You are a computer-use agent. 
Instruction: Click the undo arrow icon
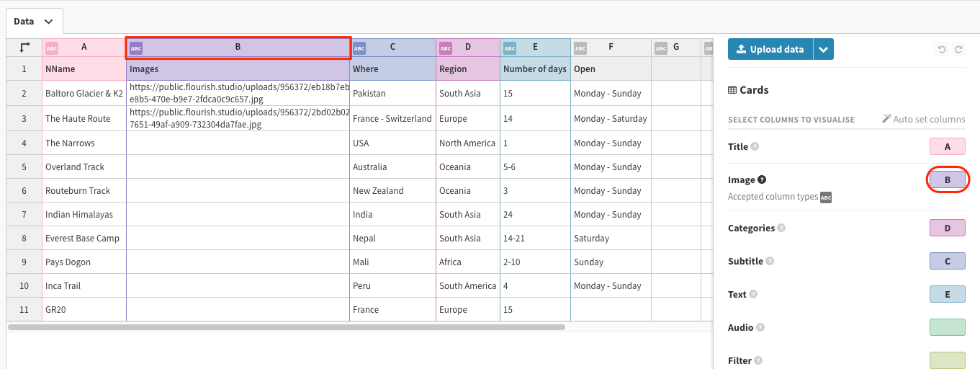[x=941, y=50]
